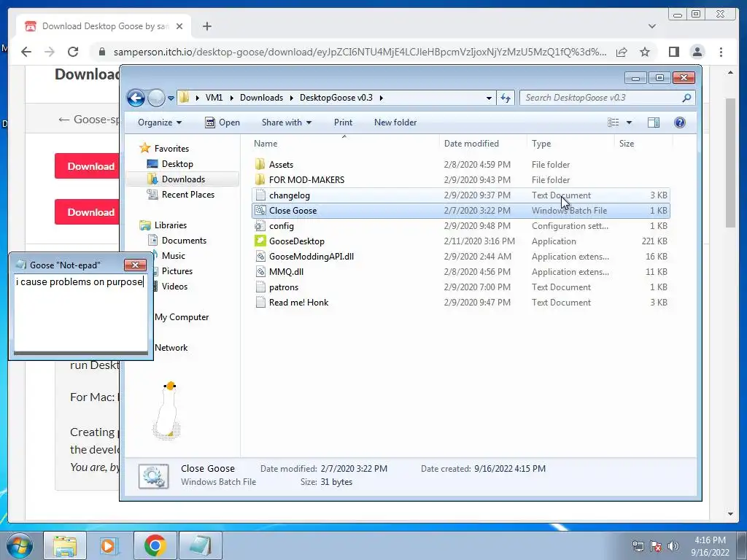Click Downloads in the address breadcrumb

coord(261,98)
